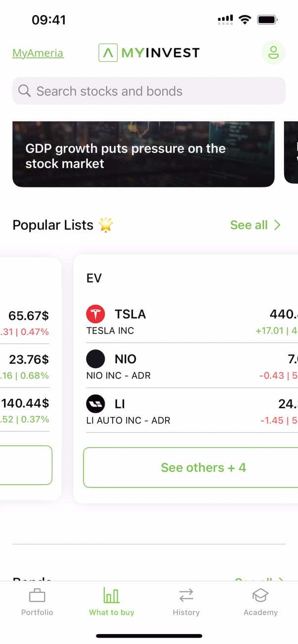Tap the Portfolio briefcase icon
Viewport: 298px width, 644px height.
pyautogui.click(x=37, y=596)
